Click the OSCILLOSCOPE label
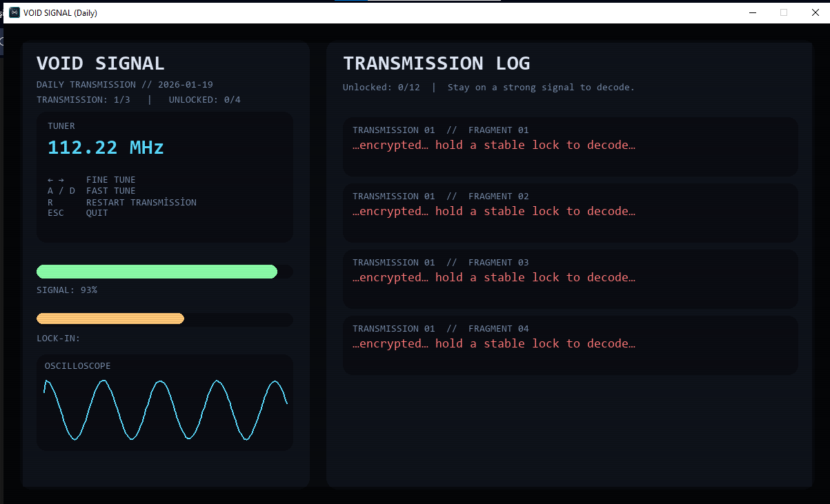830x504 pixels. coord(77,366)
